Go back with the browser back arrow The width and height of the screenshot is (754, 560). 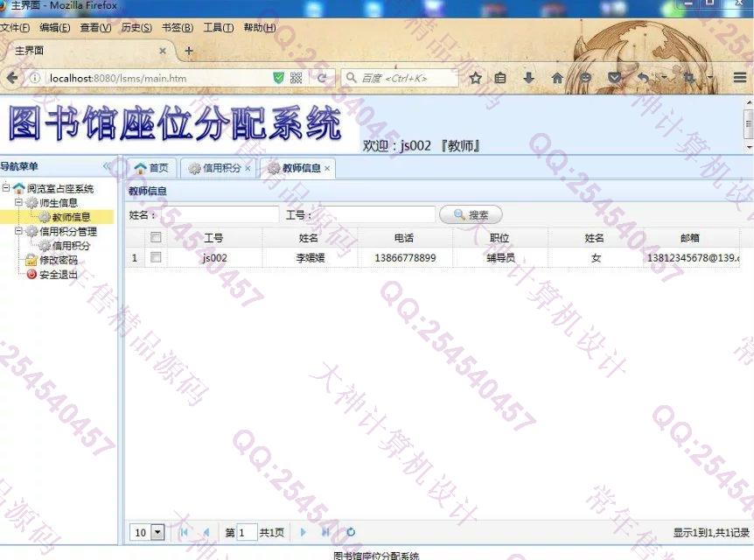click(12, 78)
